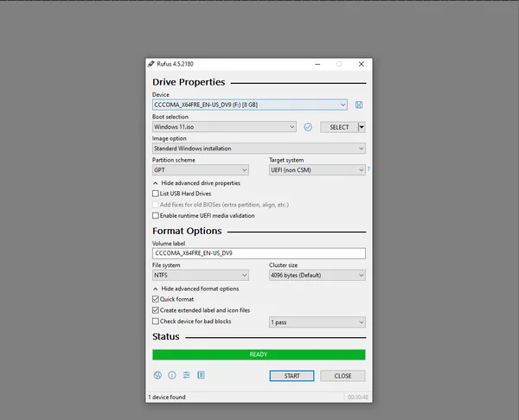Collapse Hide advanced drive properties
The height and width of the screenshot is (420, 519).
[x=196, y=183]
